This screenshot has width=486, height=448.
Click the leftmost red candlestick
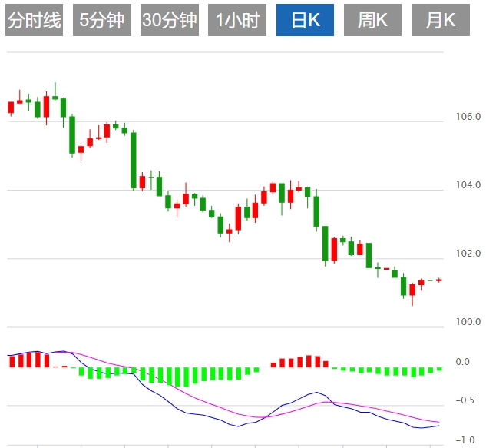pos(11,108)
